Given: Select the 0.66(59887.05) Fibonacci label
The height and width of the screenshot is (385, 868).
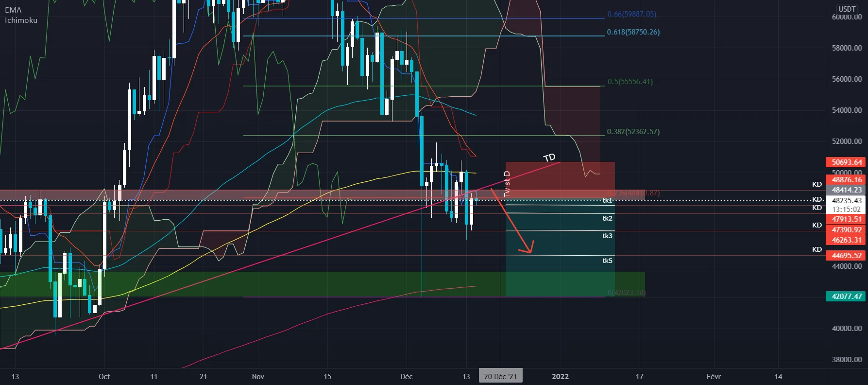Looking at the screenshot, I should (x=631, y=14).
